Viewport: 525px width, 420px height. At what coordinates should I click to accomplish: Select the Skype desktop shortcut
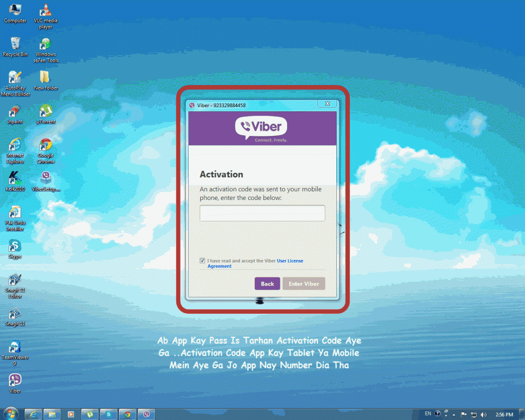coord(15,249)
